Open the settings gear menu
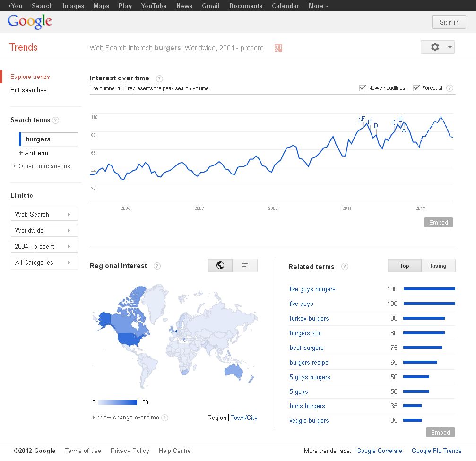476x461 pixels. 437,47
